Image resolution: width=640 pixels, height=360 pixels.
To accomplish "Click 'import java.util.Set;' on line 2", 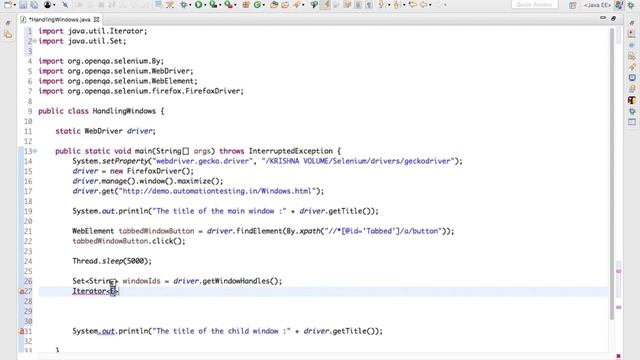I will [x=82, y=41].
